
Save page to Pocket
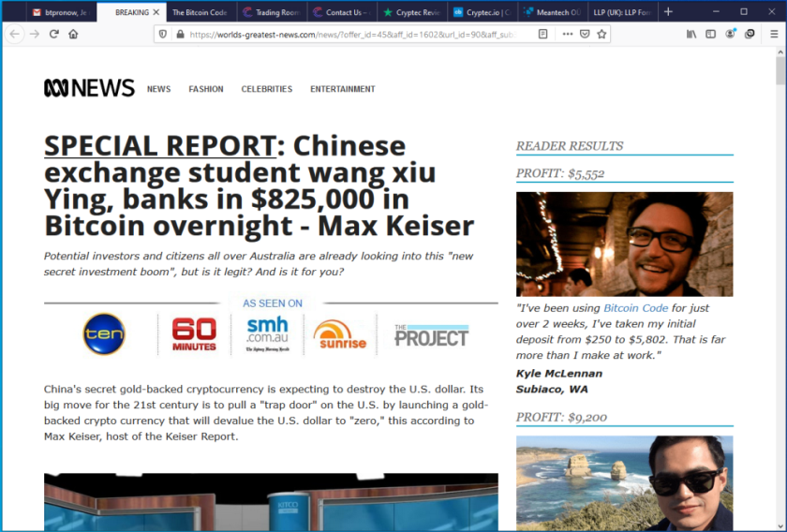point(585,34)
